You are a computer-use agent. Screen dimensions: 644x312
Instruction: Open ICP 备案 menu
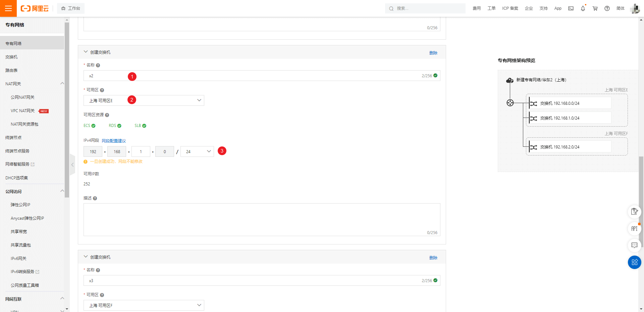[510, 8]
